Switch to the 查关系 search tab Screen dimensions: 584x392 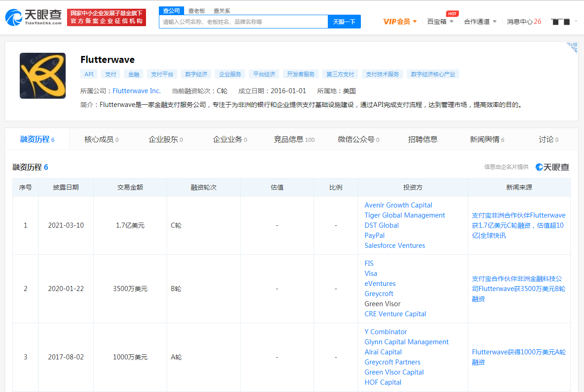tap(222, 11)
